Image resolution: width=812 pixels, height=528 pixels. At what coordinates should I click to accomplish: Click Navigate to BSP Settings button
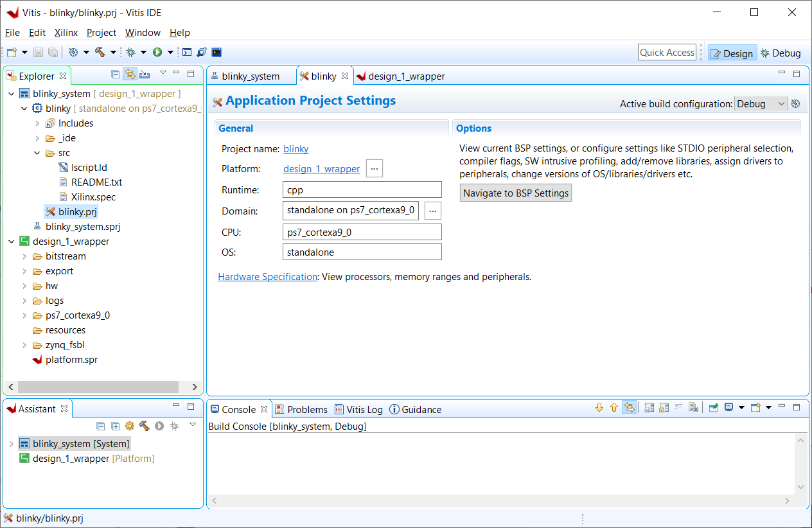[516, 193]
